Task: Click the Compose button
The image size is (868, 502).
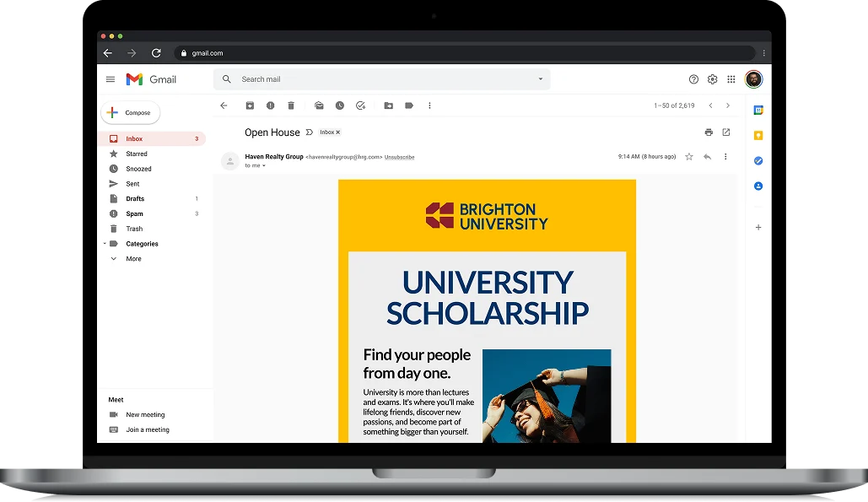Action: [131, 112]
